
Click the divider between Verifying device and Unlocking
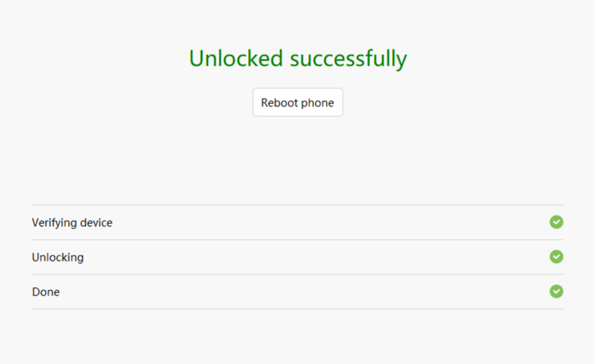(297, 240)
